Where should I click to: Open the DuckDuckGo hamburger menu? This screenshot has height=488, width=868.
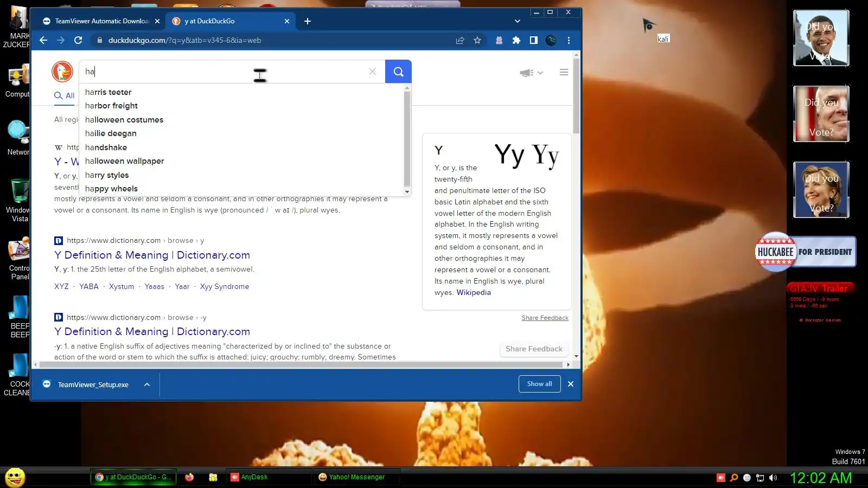564,72
